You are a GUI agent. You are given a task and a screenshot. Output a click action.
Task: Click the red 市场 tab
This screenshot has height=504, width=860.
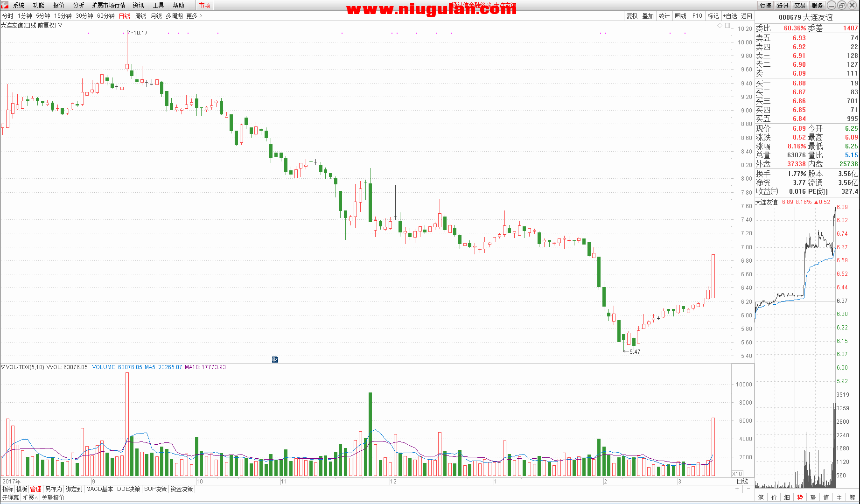204,5
